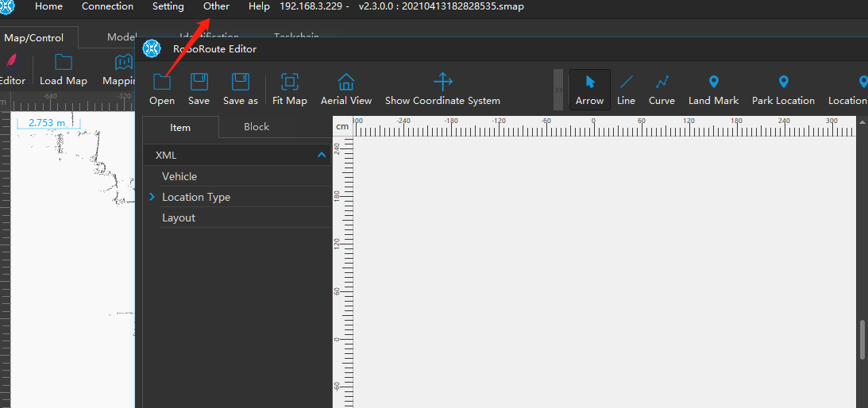
Task: Open the Aerial View
Action: tap(346, 82)
